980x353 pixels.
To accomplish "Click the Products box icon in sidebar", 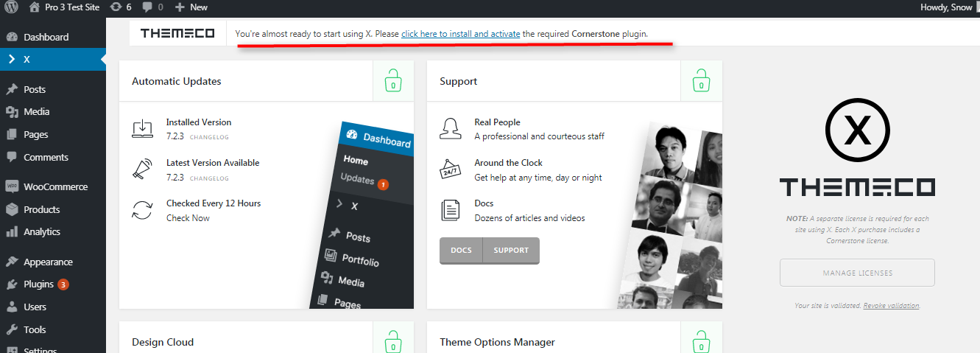I will pyautogui.click(x=12, y=209).
